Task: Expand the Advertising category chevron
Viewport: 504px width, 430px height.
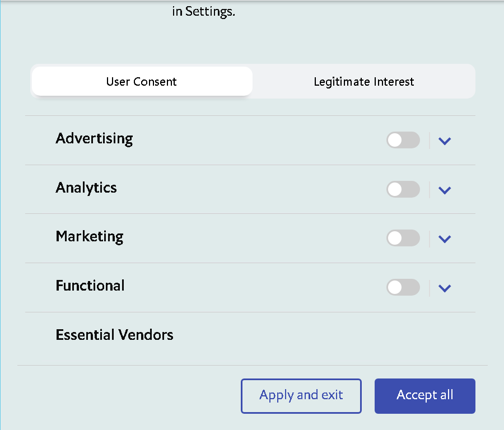Action: coord(445,141)
